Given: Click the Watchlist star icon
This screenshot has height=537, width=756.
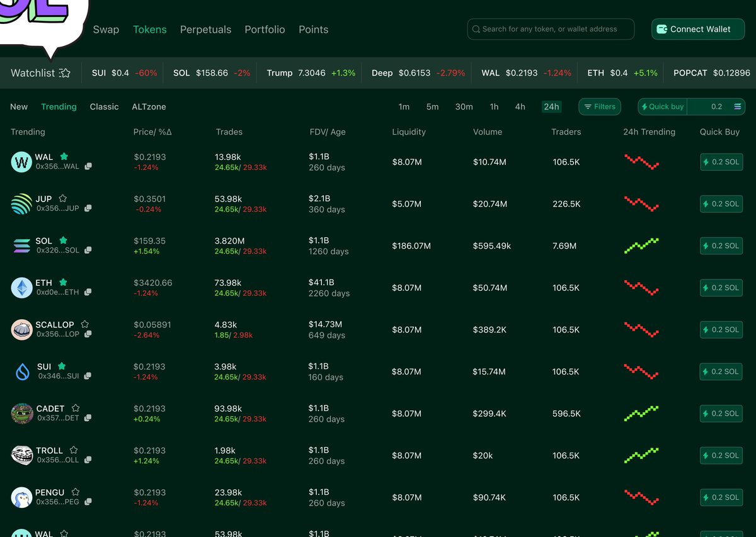Looking at the screenshot, I should [64, 73].
